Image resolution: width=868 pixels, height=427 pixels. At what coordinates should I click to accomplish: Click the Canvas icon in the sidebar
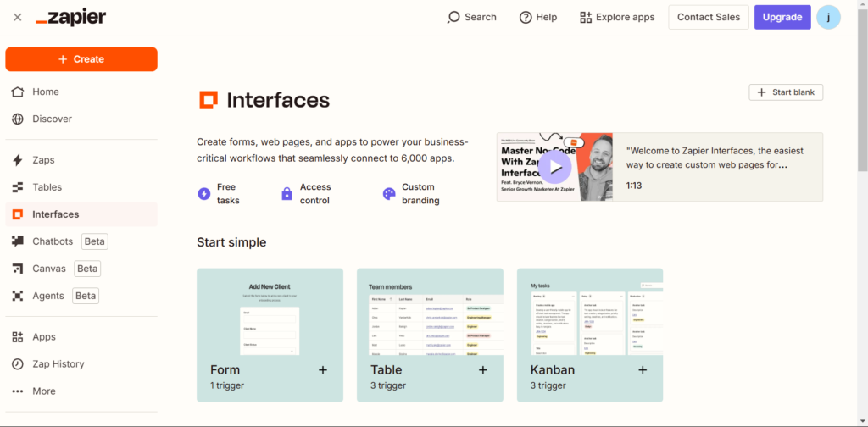18,269
